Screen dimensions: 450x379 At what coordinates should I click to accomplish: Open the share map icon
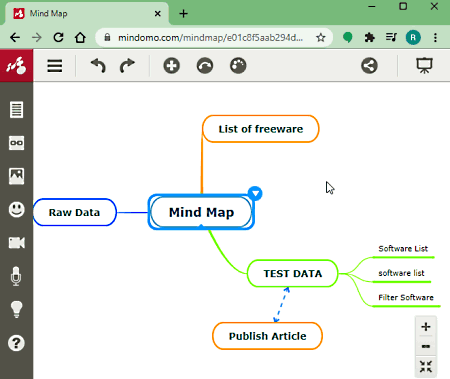tap(369, 66)
